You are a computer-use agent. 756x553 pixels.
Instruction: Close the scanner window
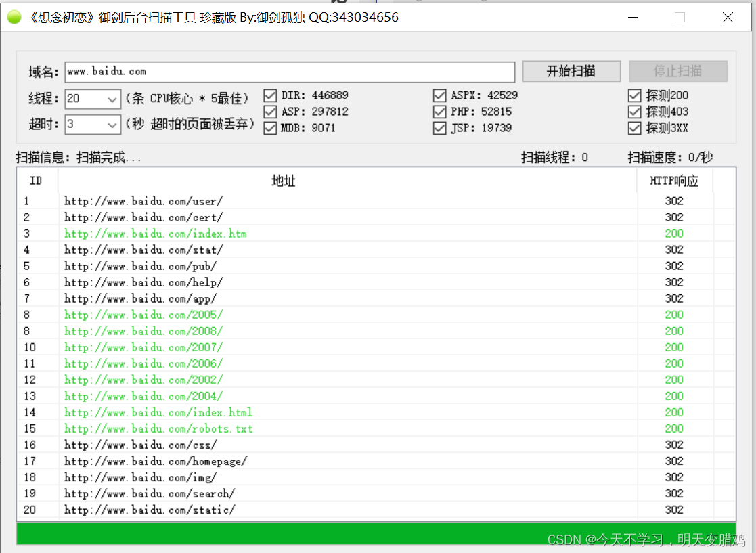[x=728, y=18]
